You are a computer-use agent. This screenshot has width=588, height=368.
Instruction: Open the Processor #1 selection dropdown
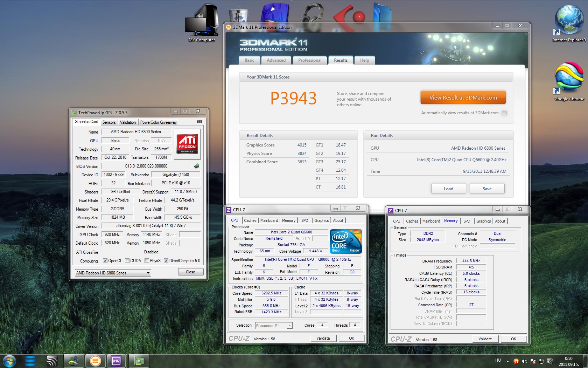274,326
